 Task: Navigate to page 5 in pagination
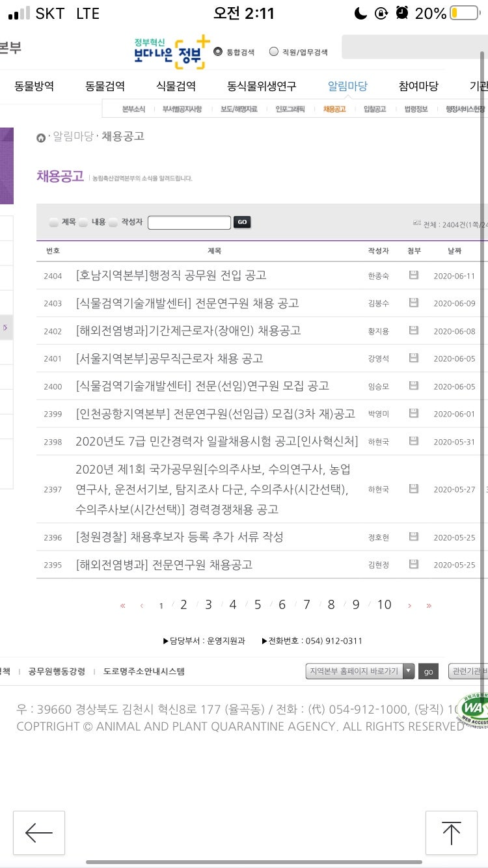[258, 605]
